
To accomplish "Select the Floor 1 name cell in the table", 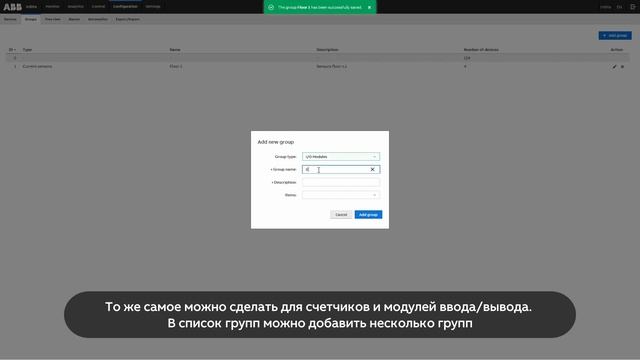I will (176, 66).
